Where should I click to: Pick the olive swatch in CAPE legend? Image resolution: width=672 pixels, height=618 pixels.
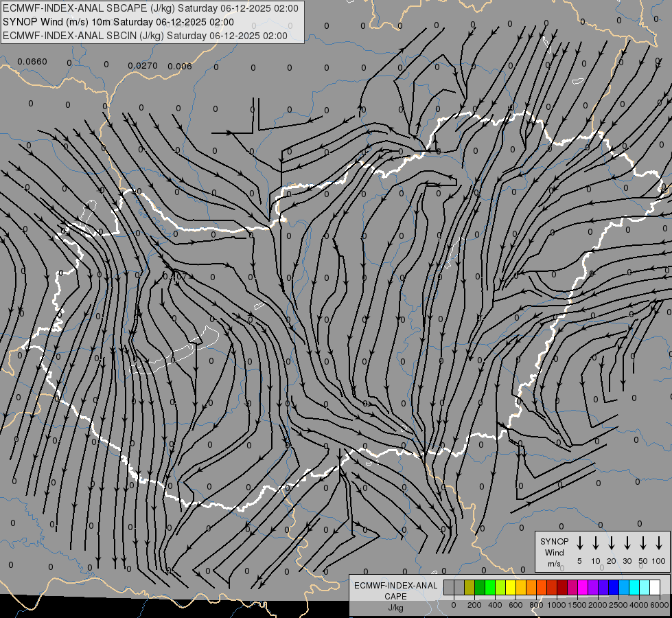pyautogui.click(x=470, y=588)
